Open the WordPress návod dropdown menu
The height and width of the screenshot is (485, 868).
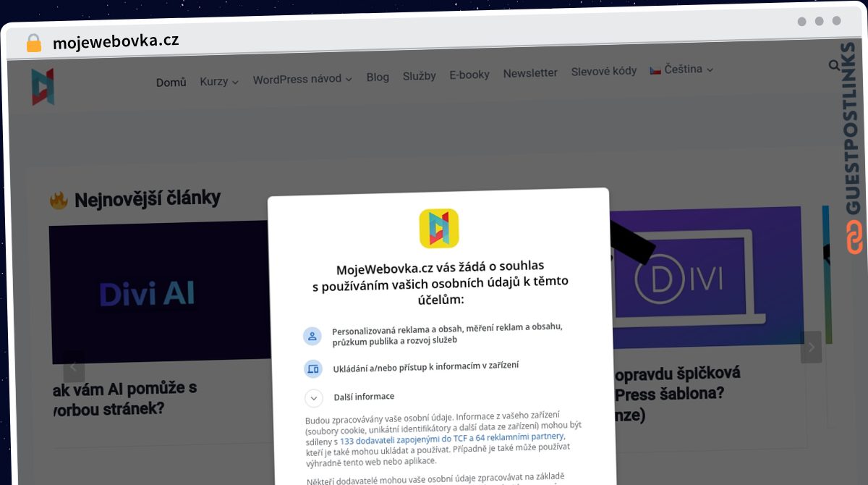click(302, 80)
